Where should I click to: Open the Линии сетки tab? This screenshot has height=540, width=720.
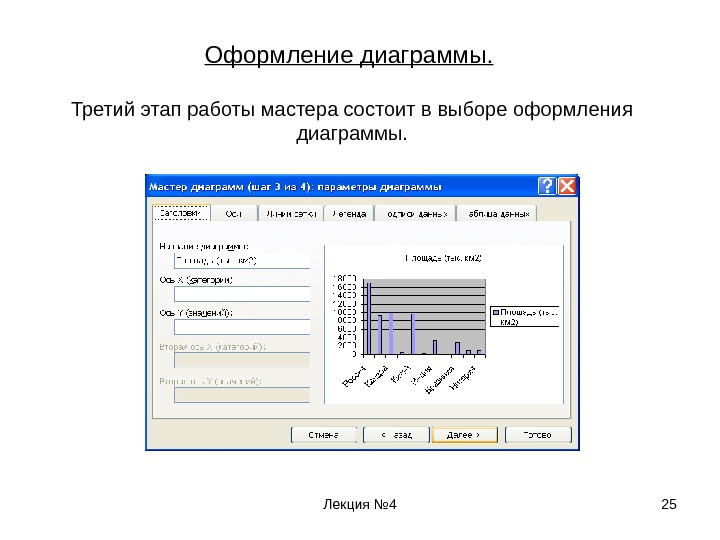click(x=291, y=214)
